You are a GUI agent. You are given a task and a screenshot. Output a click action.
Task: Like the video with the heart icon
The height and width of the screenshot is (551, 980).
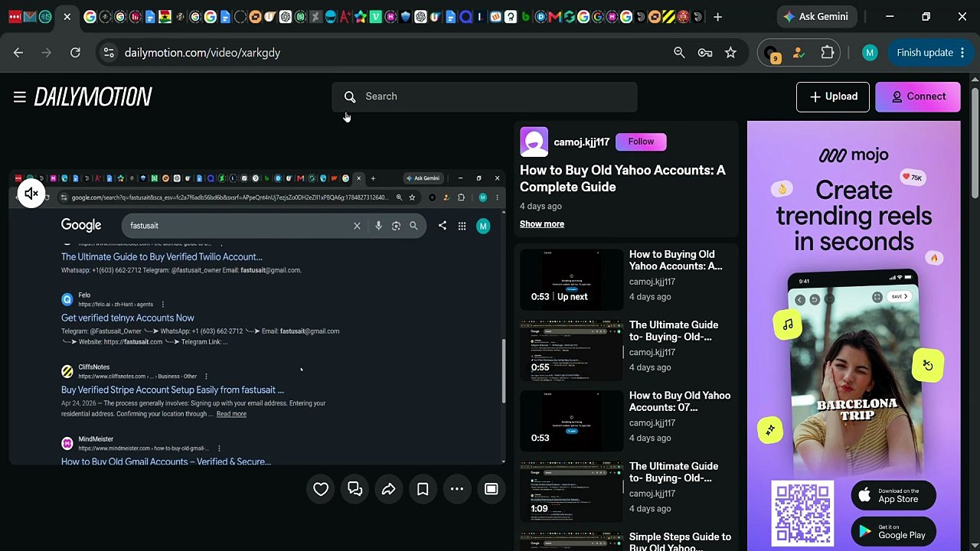(321, 489)
